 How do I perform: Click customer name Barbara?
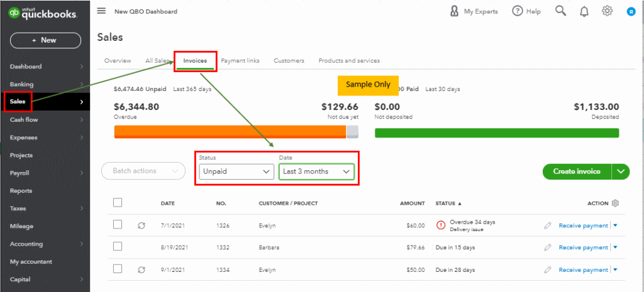pos(269,247)
